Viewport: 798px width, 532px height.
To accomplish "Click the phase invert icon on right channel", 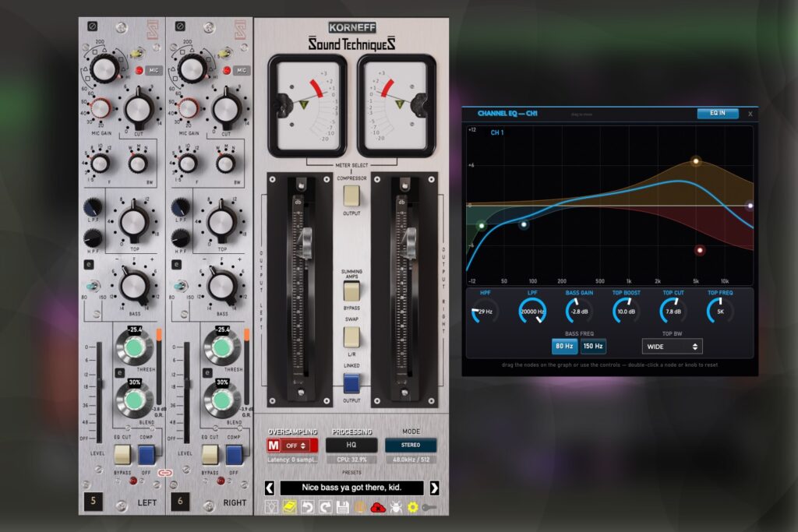I will (180, 26).
